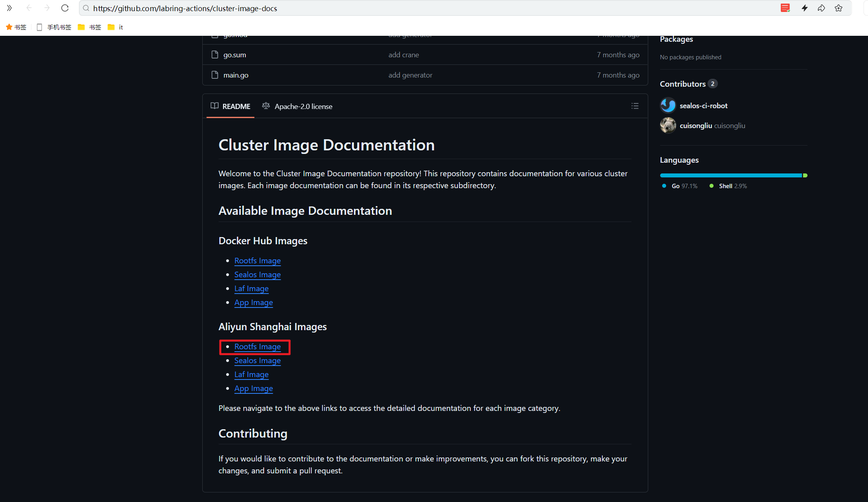Click the 'No packages published' text
The width and height of the screenshot is (868, 502).
(x=690, y=57)
